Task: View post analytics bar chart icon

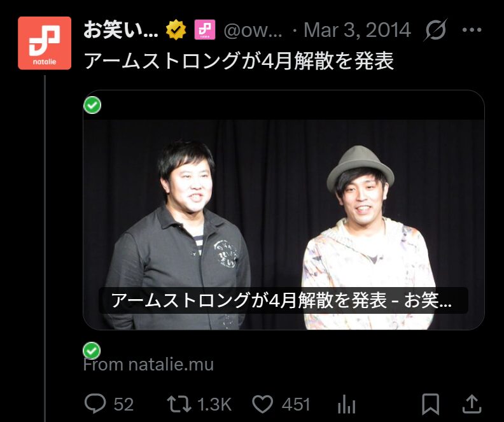Action: coord(346,404)
